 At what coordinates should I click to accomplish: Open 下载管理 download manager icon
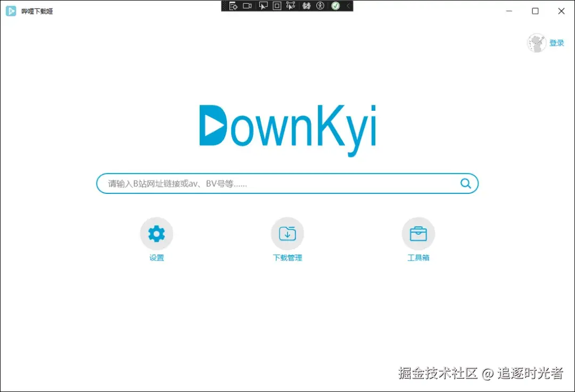(287, 234)
